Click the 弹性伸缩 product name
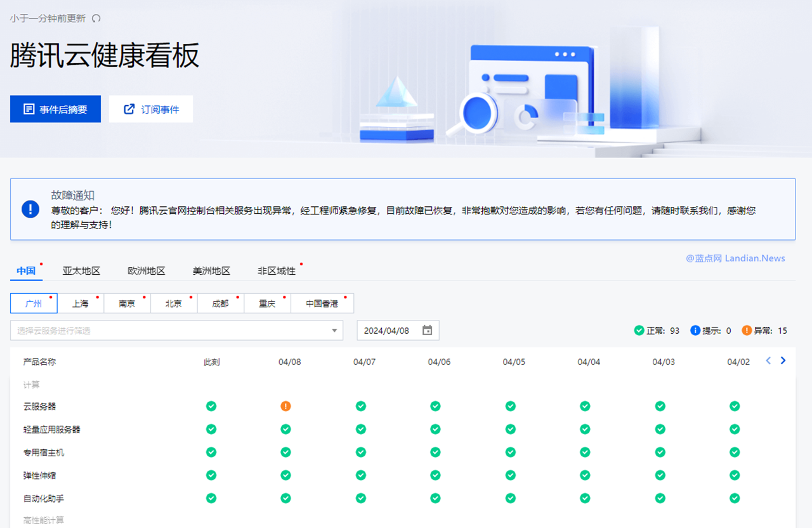The width and height of the screenshot is (812, 528). tap(39, 475)
